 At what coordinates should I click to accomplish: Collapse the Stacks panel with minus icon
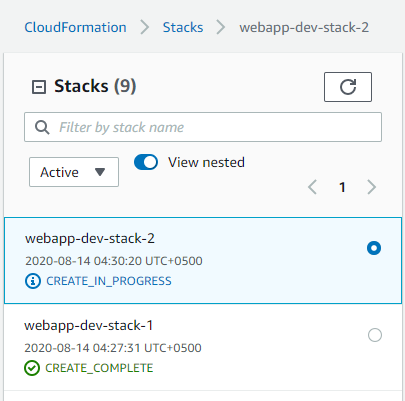pos(39,87)
